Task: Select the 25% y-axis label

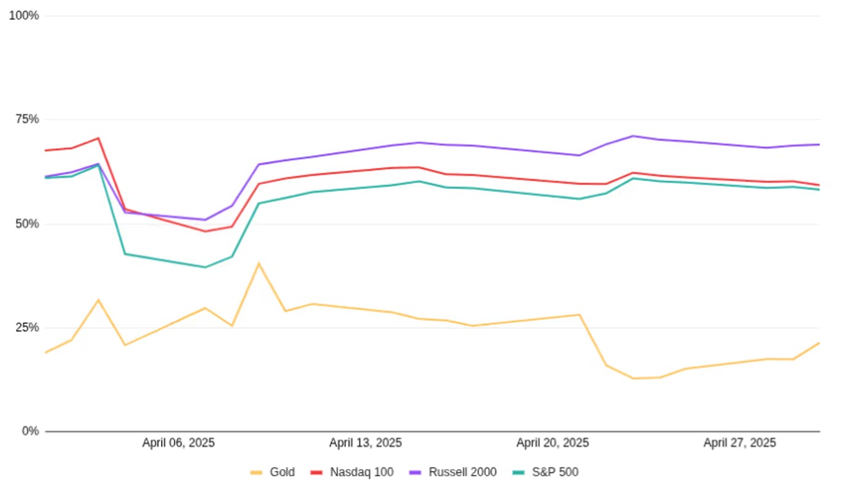Action: 27,327
